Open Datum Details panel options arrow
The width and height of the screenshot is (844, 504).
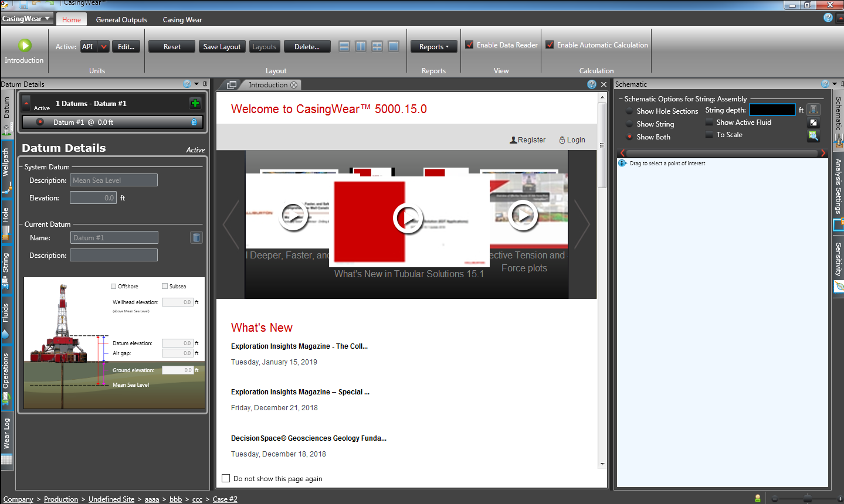tap(196, 84)
